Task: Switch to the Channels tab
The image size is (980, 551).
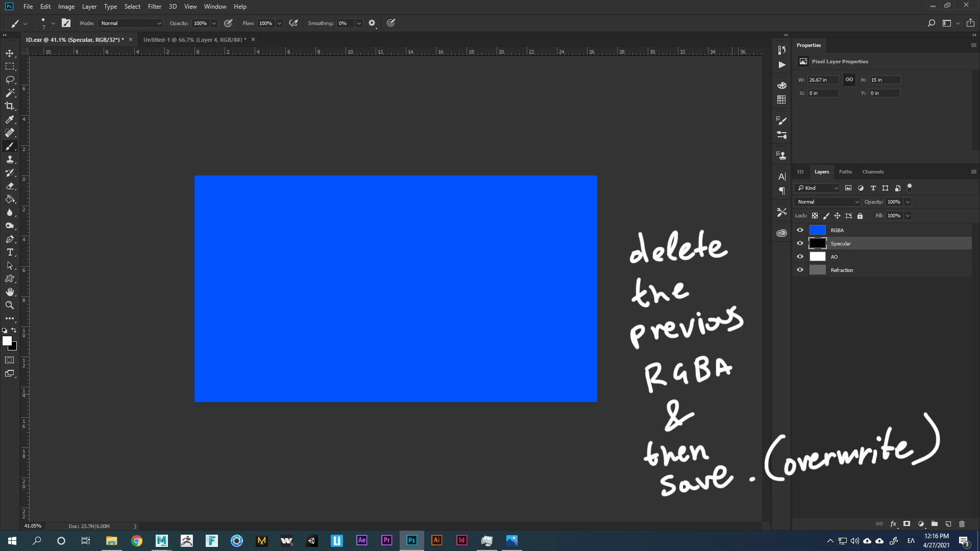Action: point(873,172)
